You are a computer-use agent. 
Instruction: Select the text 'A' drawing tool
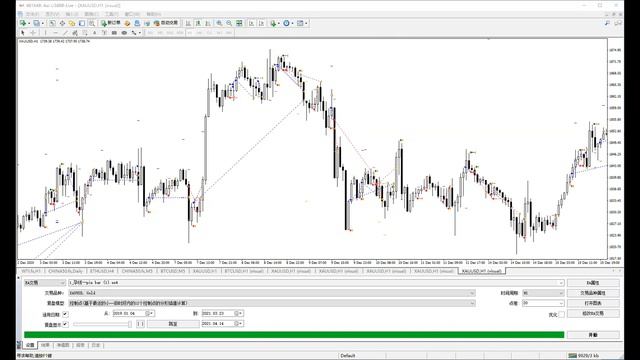pos(94,33)
